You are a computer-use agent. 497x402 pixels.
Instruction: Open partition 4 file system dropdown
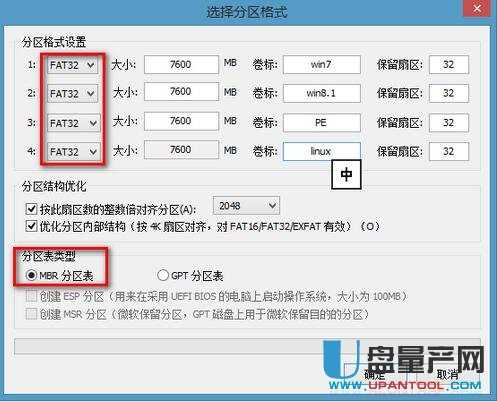point(73,152)
